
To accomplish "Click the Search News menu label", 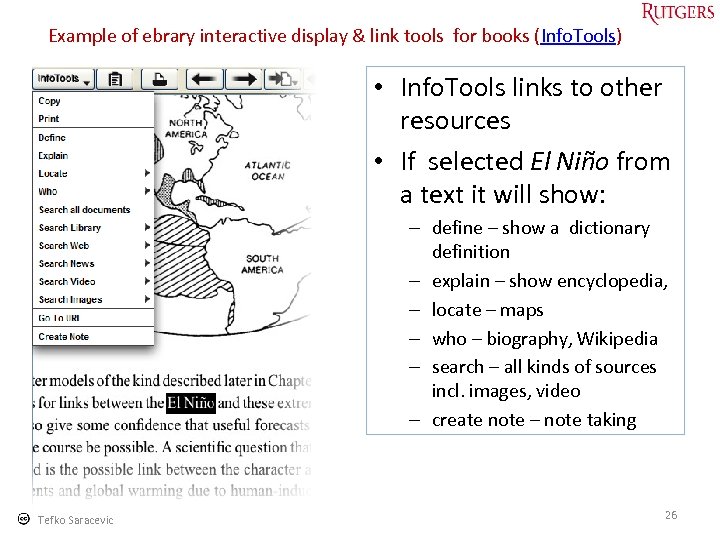I will 67,264.
